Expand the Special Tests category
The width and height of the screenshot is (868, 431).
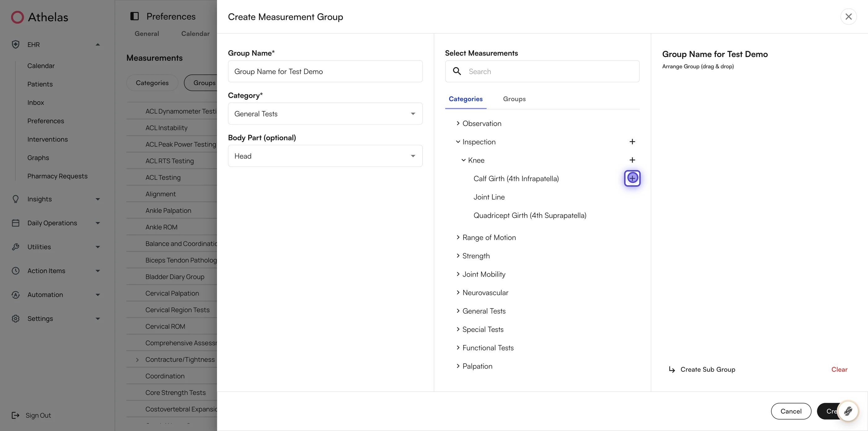coord(458,329)
